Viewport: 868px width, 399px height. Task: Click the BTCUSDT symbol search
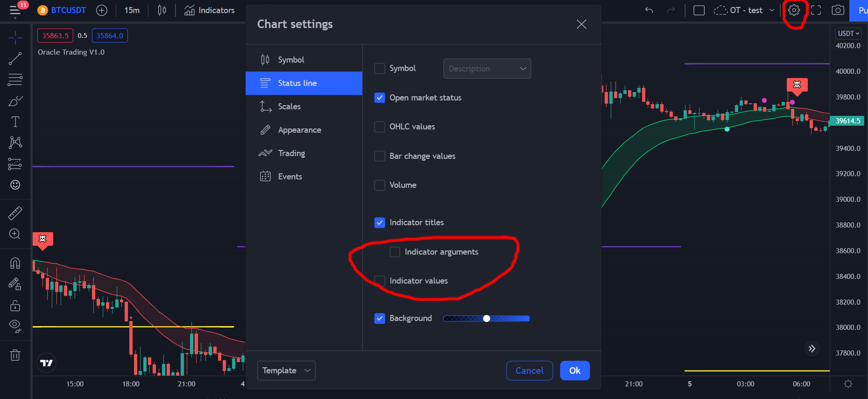(x=68, y=10)
